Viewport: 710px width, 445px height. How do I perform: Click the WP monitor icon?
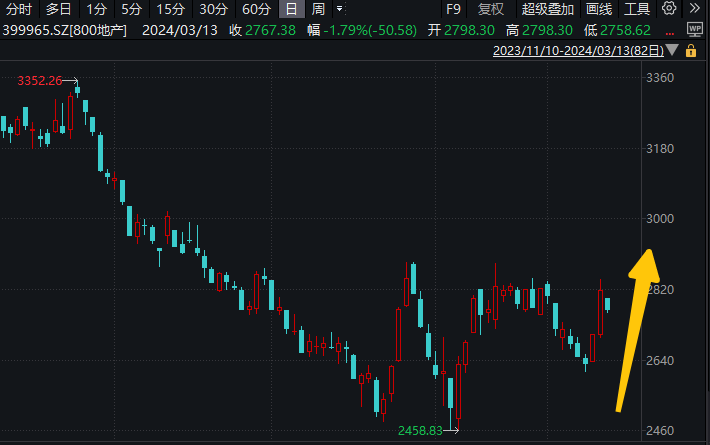point(695,30)
